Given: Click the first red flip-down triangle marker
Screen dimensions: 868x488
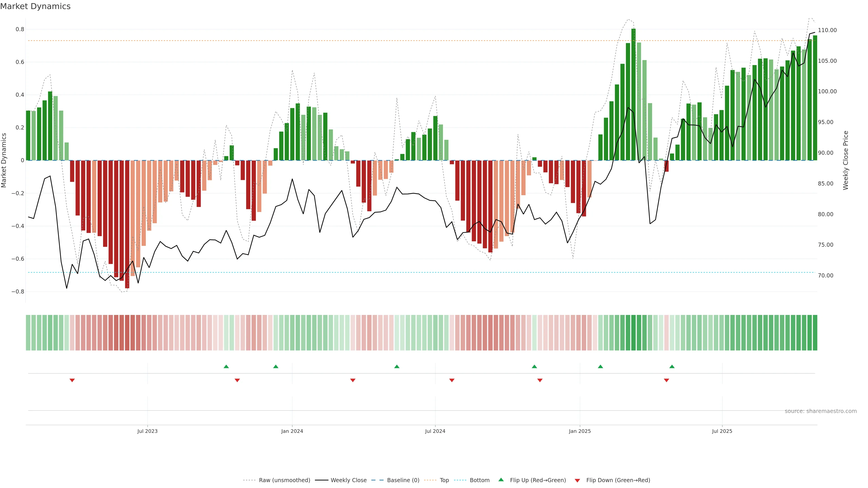Looking at the screenshot, I should click(x=72, y=380).
